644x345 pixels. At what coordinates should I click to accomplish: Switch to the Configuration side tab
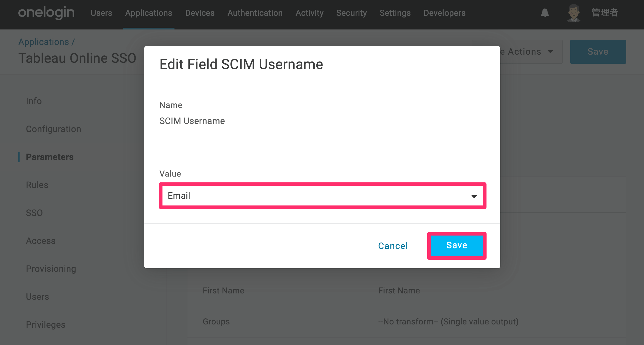click(x=53, y=129)
